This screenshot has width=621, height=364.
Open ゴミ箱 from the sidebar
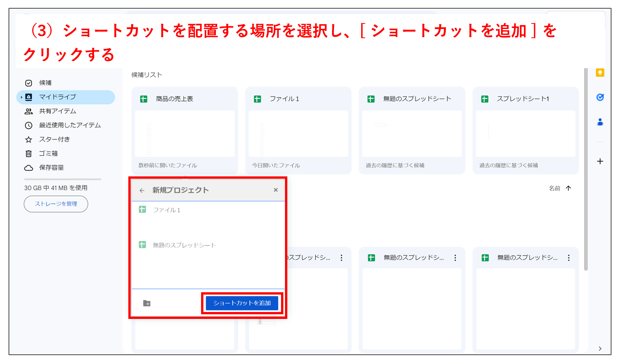[49, 153]
